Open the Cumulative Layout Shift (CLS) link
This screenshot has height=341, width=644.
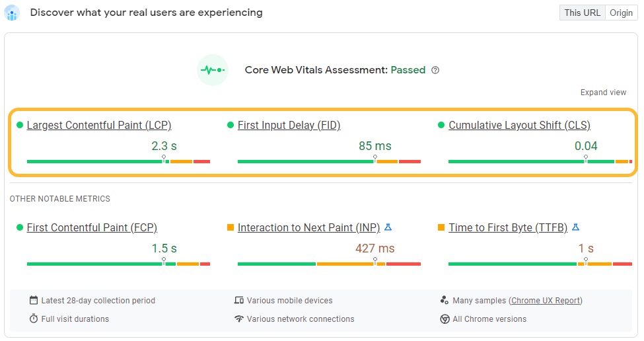519,125
